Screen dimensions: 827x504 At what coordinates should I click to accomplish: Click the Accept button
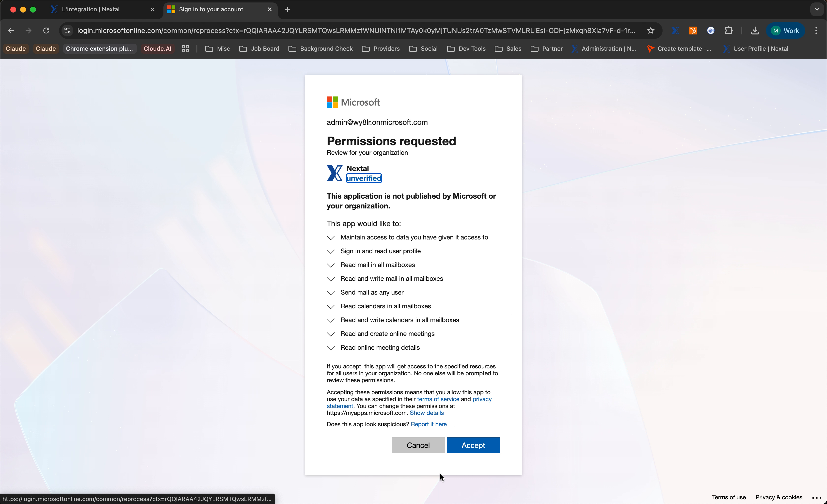pos(473,445)
